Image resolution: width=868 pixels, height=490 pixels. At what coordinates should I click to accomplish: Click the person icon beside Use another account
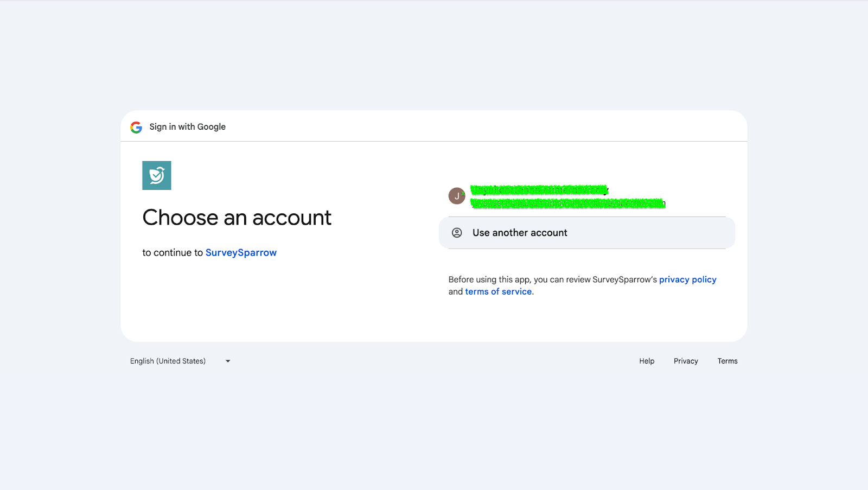click(x=457, y=233)
